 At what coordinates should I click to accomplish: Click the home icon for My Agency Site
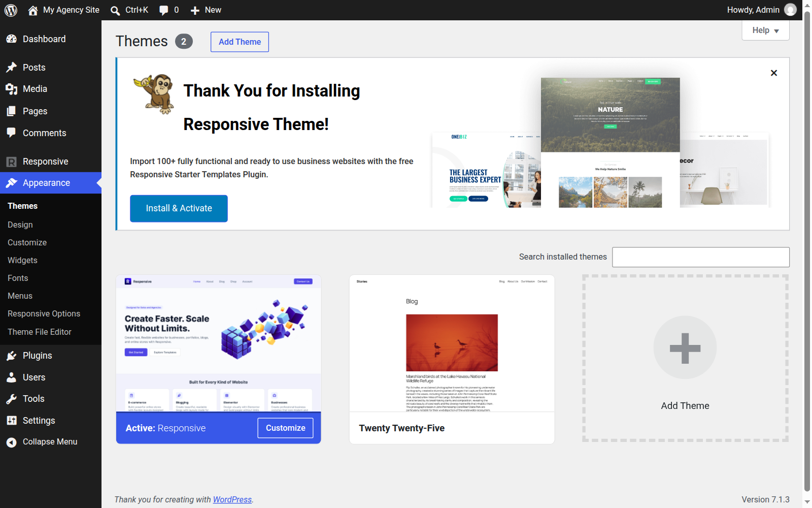[x=33, y=10]
